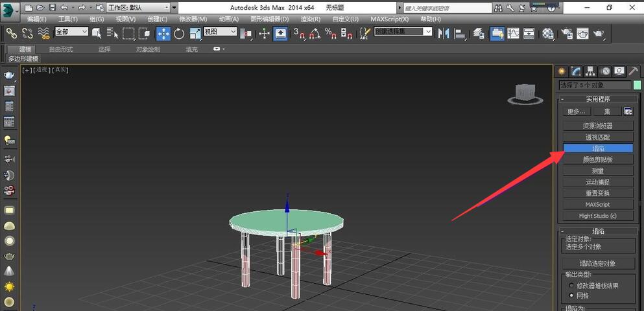Select 修改器堆栈结果 output type radio
644x311 pixels.
(571, 285)
